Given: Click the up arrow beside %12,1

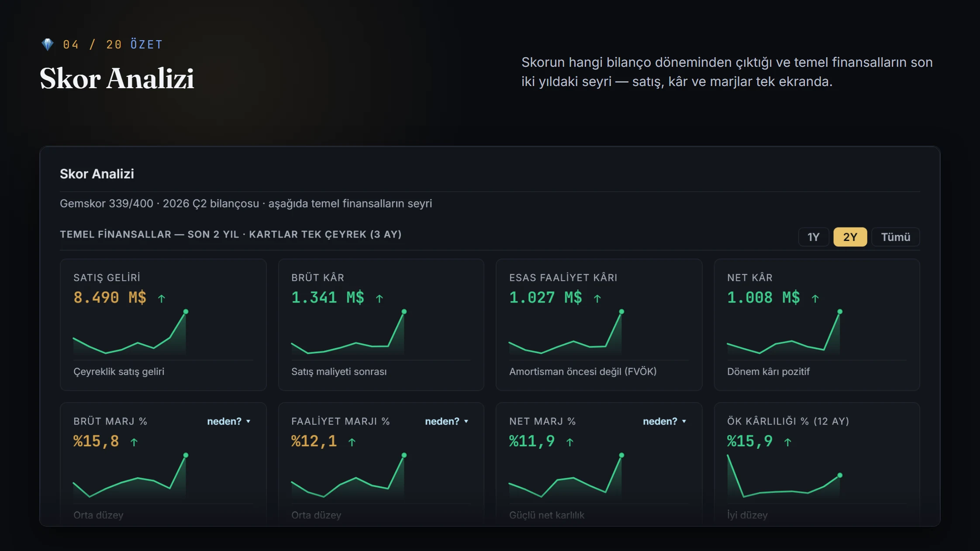Looking at the screenshot, I should coord(352,442).
